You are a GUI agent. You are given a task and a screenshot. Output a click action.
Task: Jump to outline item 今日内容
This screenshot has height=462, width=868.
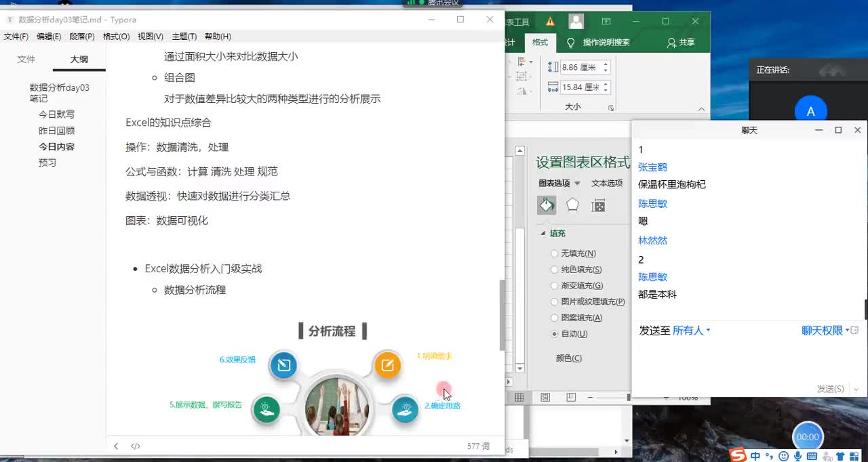56,146
